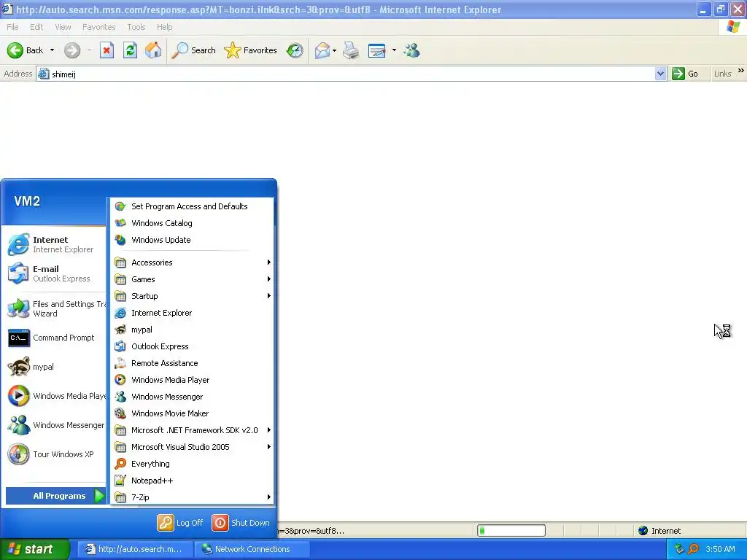This screenshot has width=747, height=560.
Task: Open Internet Explorer pinned Start item
Action: 54,244
